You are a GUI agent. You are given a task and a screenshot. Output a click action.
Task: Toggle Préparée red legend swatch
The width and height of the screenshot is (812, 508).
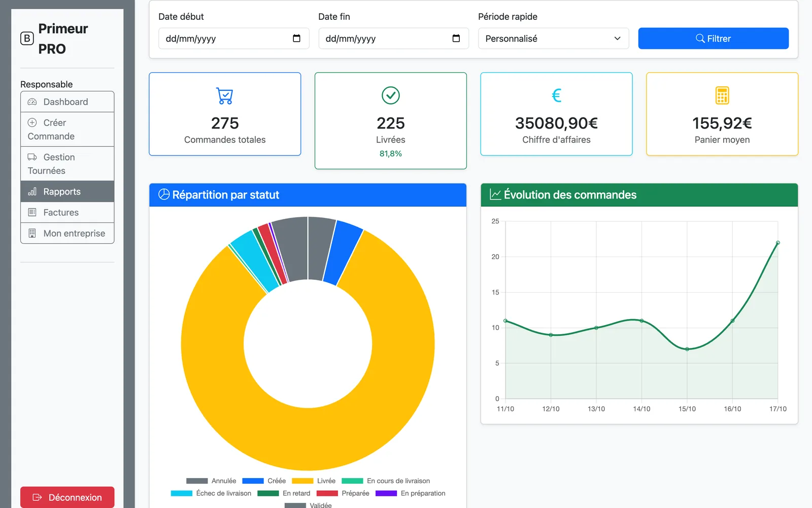point(327,493)
